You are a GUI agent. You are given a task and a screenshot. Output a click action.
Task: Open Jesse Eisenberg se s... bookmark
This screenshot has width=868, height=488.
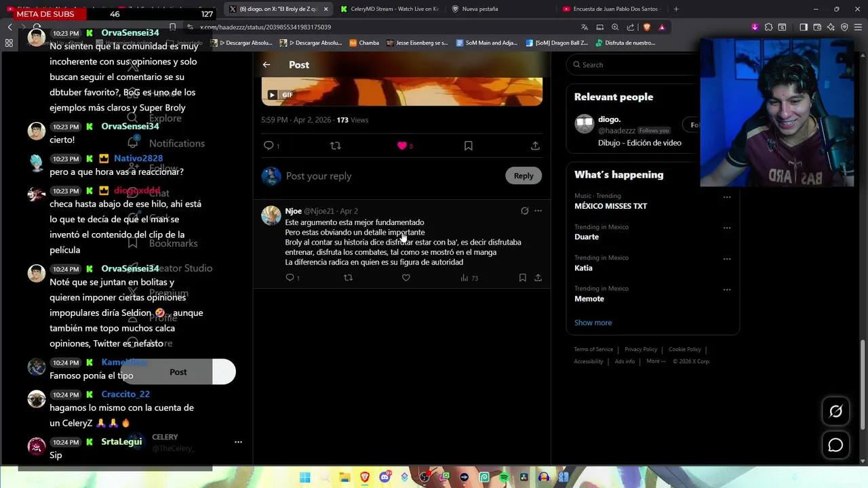point(417,43)
